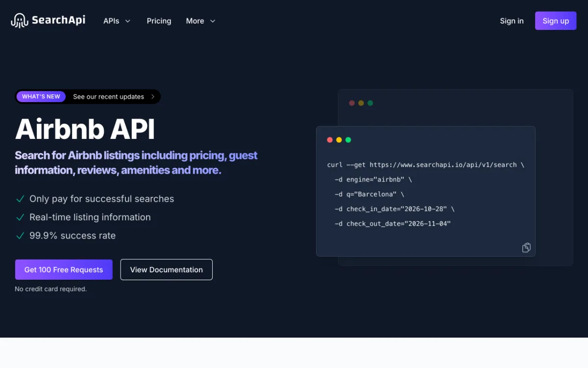Click the check_in_date code line

[394, 209]
